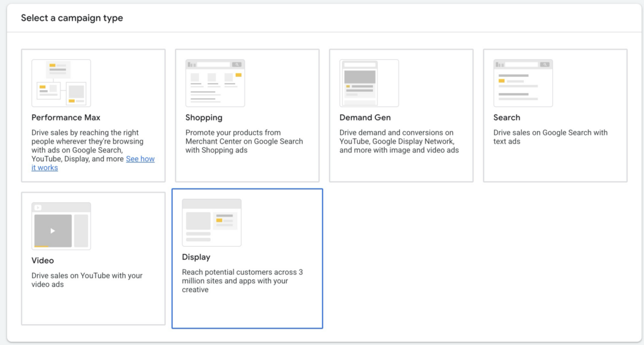Click 'Reach potential customers across 3 million' text
Image resolution: width=644 pixels, height=345 pixels.
point(242,281)
